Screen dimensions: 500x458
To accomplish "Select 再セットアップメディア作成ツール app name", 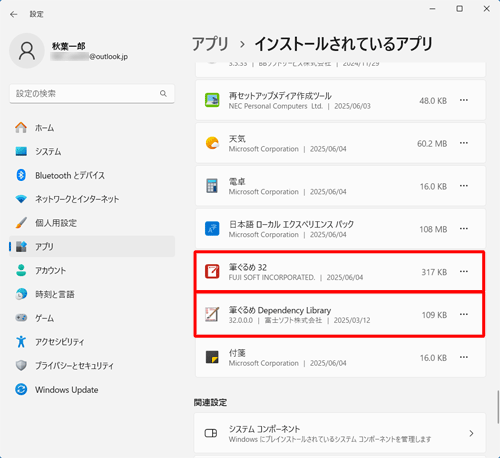I will click(280, 96).
